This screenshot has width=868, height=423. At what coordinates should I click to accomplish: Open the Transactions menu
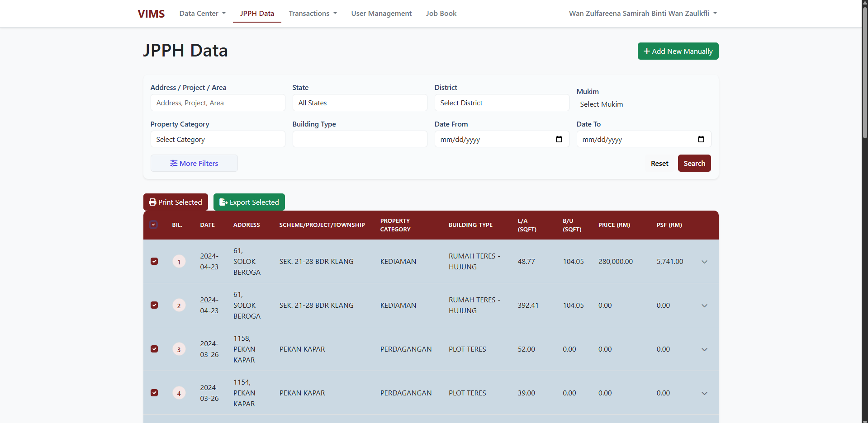click(313, 14)
